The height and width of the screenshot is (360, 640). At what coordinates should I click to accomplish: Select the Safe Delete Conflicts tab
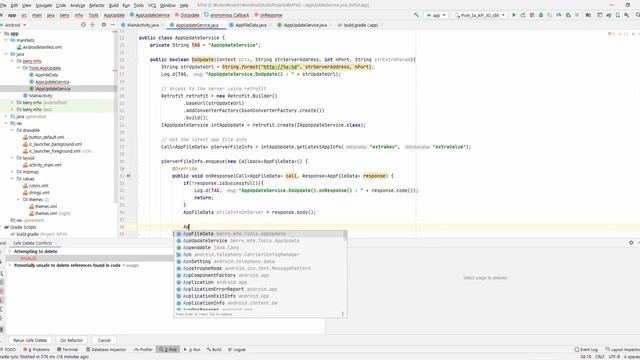click(33, 243)
